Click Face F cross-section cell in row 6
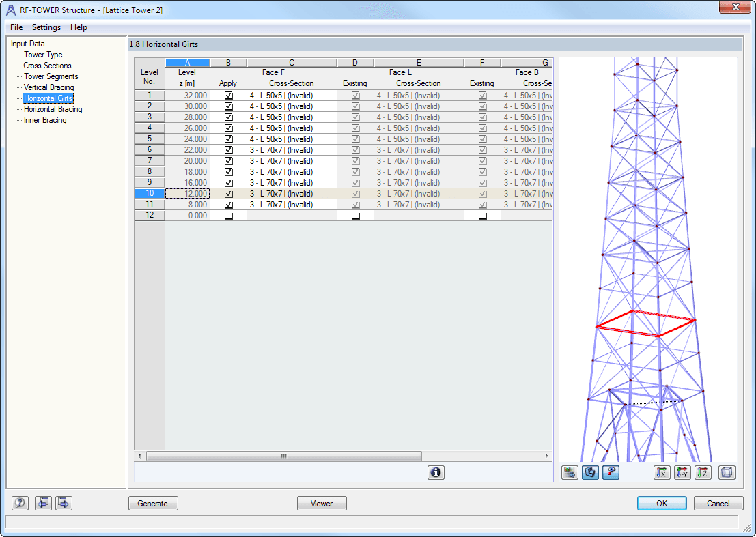 pos(292,150)
